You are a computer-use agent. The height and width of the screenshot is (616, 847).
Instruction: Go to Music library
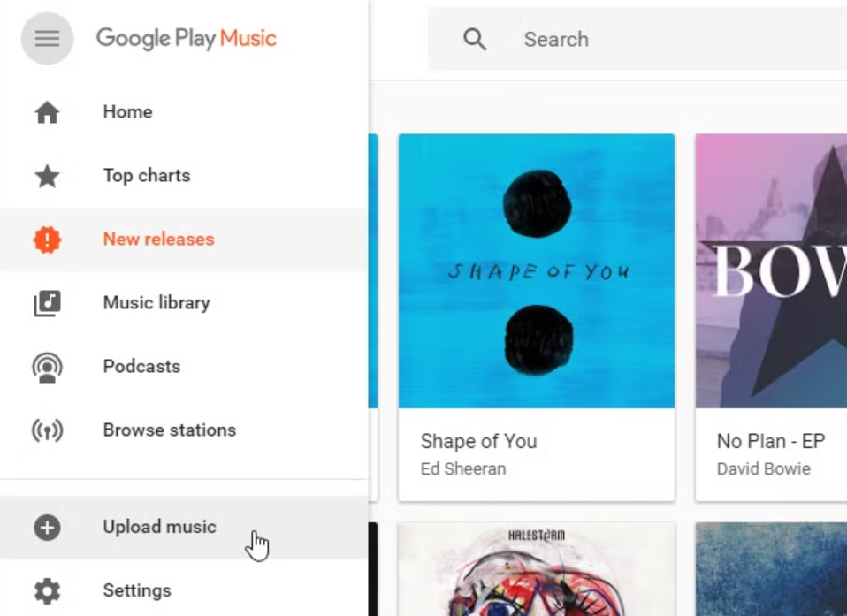click(156, 303)
